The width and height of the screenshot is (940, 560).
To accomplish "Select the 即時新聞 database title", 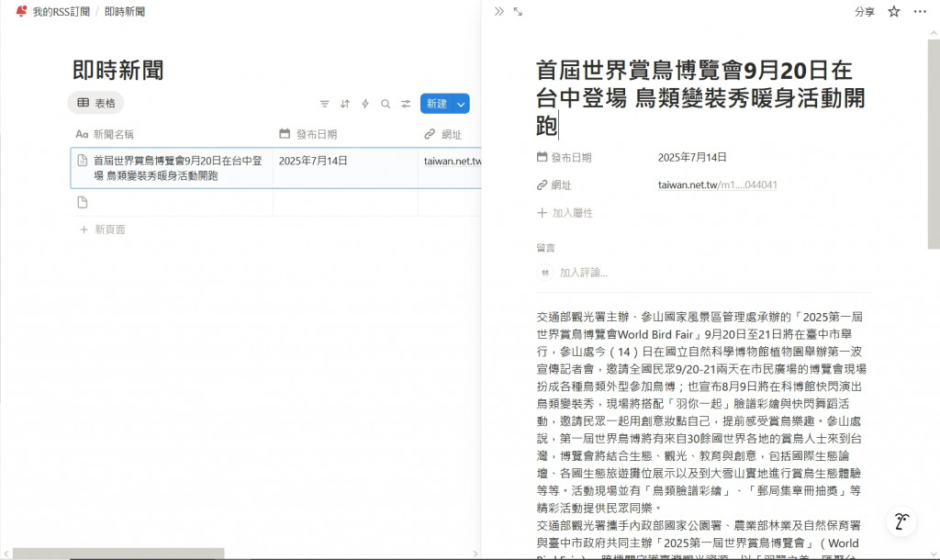I will click(x=118, y=70).
